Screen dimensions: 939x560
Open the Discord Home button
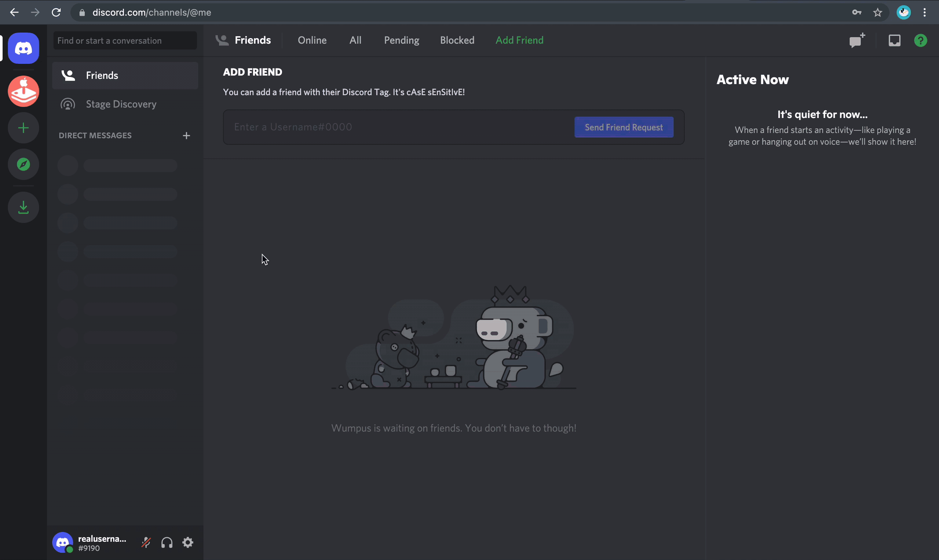tap(23, 48)
